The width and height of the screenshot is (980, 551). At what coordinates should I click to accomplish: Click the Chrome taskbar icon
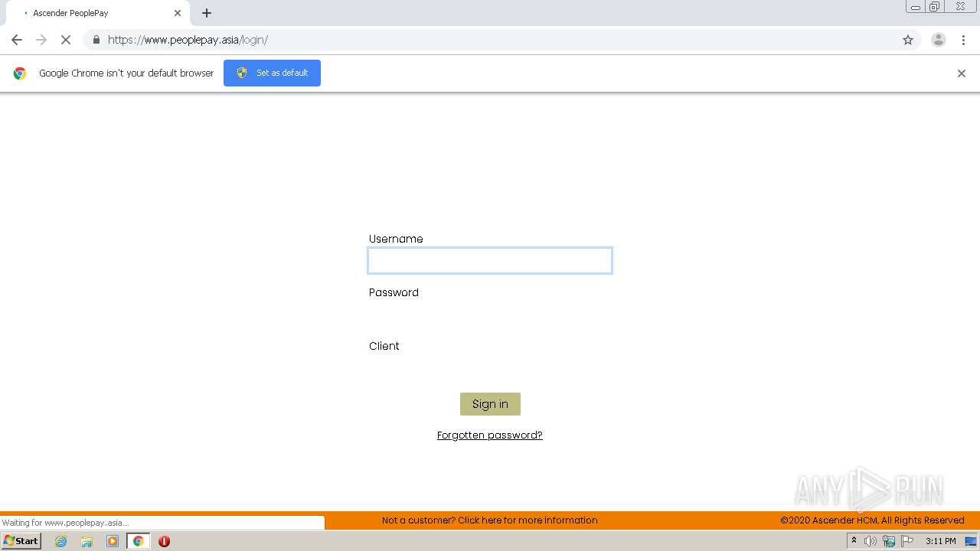click(x=139, y=541)
